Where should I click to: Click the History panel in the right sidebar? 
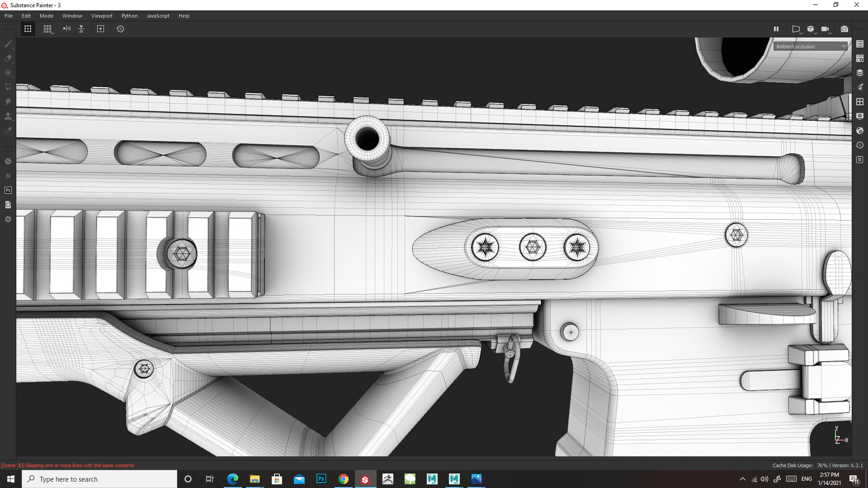860,145
